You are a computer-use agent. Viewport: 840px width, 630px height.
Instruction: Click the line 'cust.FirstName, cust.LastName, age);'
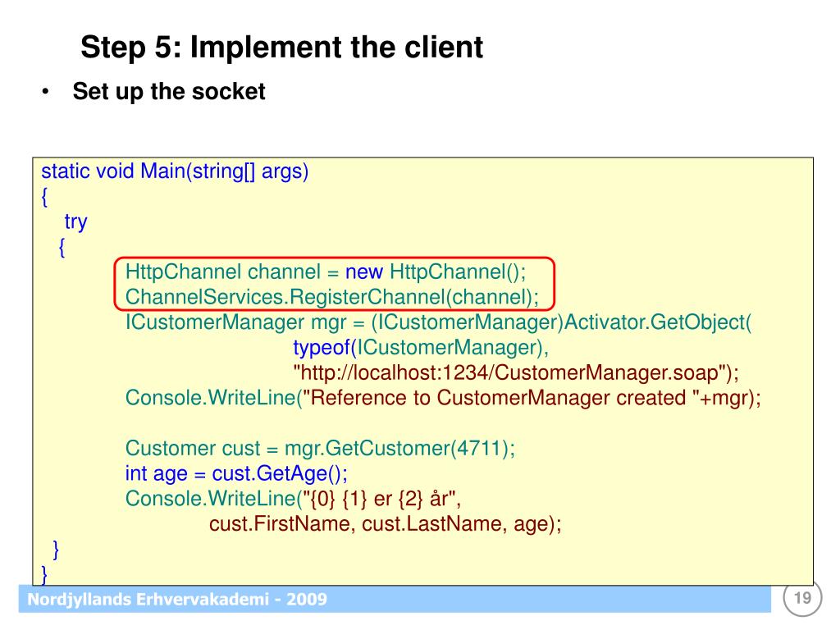386,524
